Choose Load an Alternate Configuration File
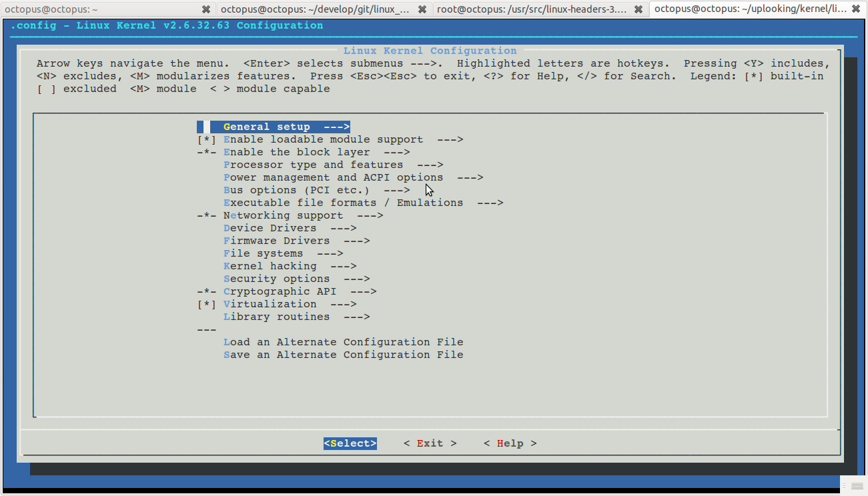Image resolution: width=868 pixels, height=496 pixels. click(344, 342)
